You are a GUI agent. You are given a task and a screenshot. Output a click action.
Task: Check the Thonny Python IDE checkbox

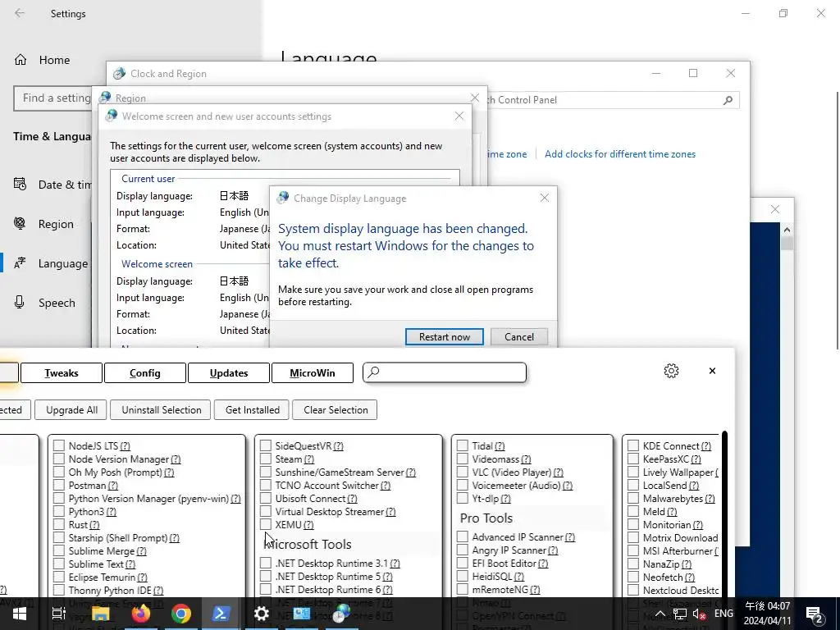[x=59, y=591]
